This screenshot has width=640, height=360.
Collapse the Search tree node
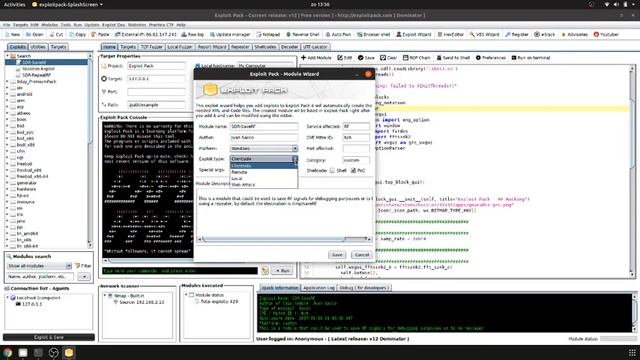(x=7, y=56)
